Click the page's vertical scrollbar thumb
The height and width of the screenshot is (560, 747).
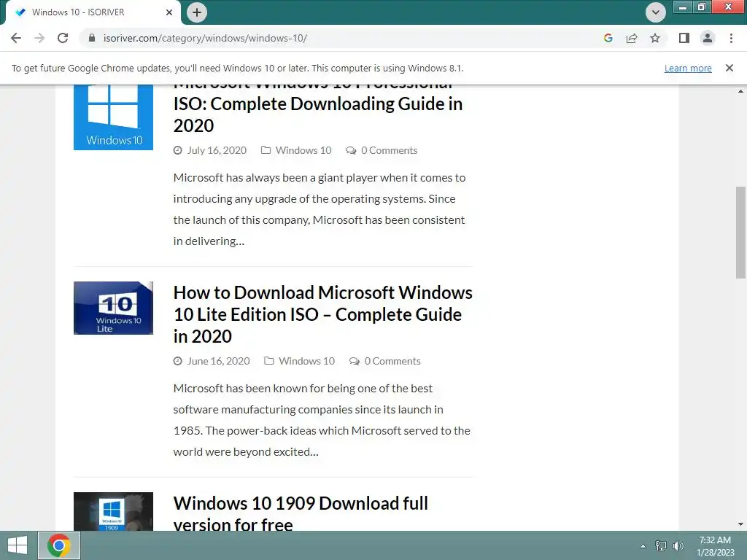740,233
